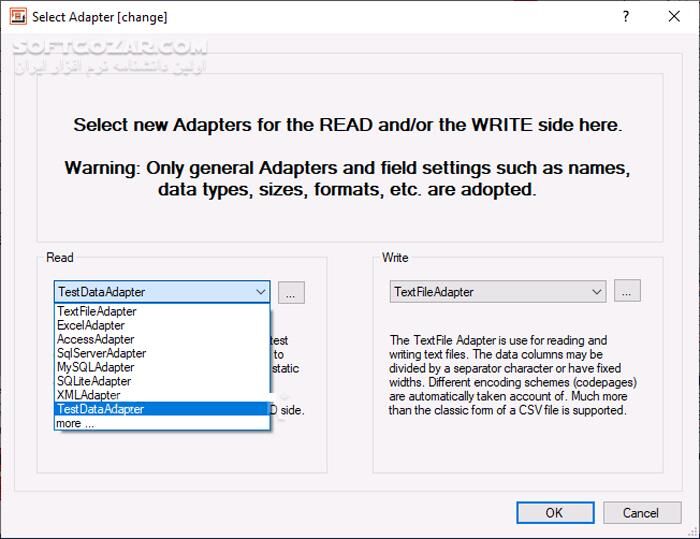Image resolution: width=700 pixels, height=539 pixels.
Task: Click the 'more ...' entry in list
Action: coord(76,423)
